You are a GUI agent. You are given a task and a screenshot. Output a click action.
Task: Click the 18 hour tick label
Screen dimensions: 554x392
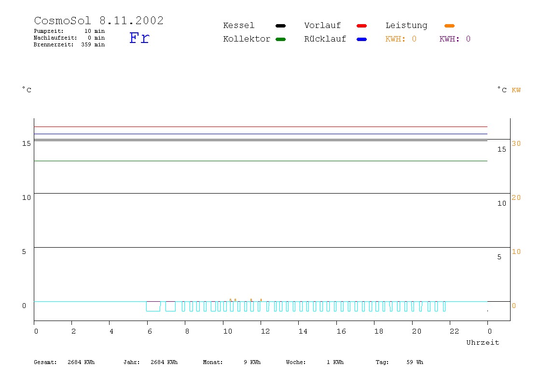pyautogui.click(x=379, y=331)
